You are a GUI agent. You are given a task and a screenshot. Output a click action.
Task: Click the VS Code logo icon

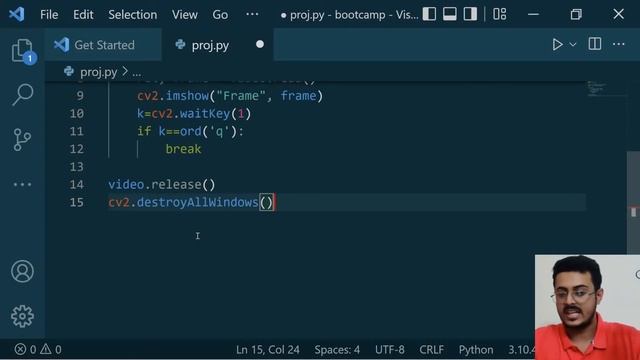pos(17,14)
